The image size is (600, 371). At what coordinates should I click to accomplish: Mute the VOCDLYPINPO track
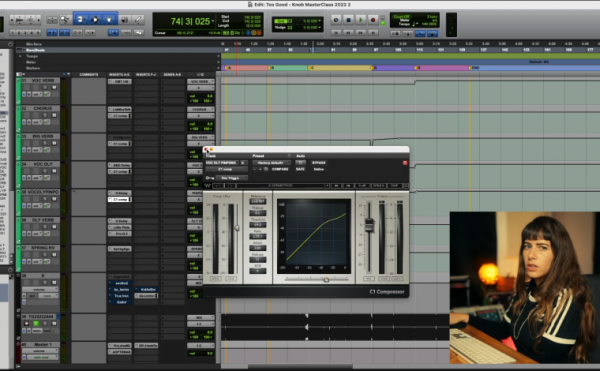(54, 199)
